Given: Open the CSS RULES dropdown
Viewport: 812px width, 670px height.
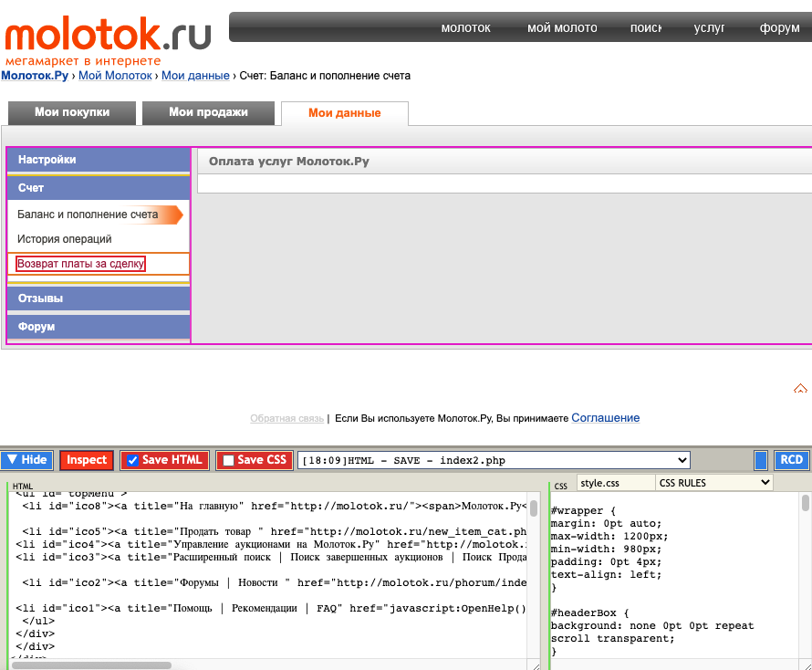Looking at the screenshot, I should click(714, 483).
